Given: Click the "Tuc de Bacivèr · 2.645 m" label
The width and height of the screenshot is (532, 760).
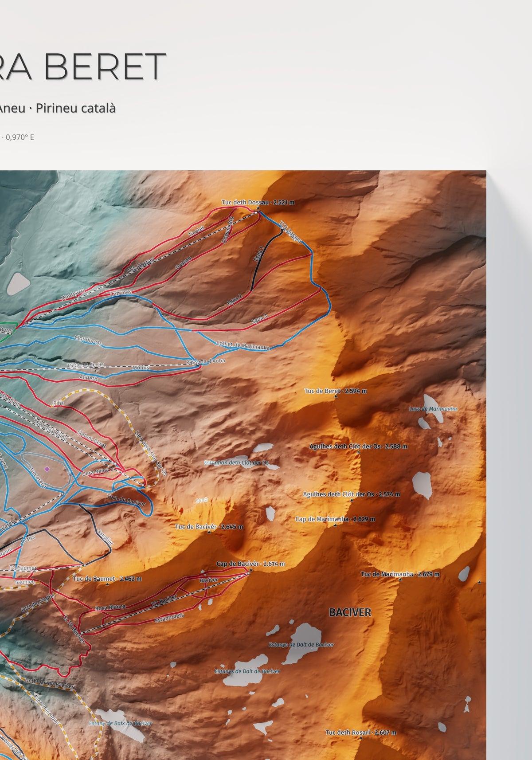Looking at the screenshot, I should [209, 527].
